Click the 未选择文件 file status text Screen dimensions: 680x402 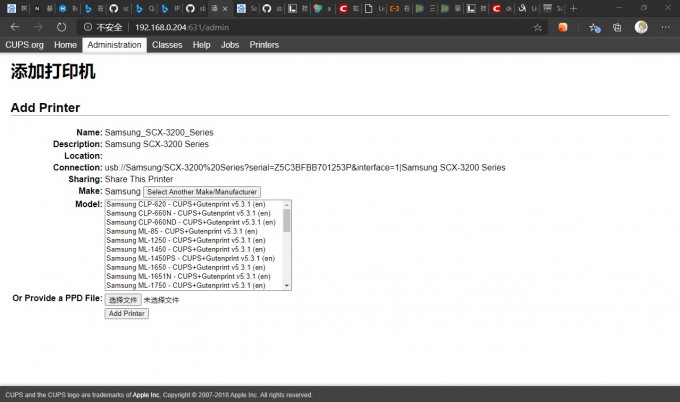coord(161,300)
